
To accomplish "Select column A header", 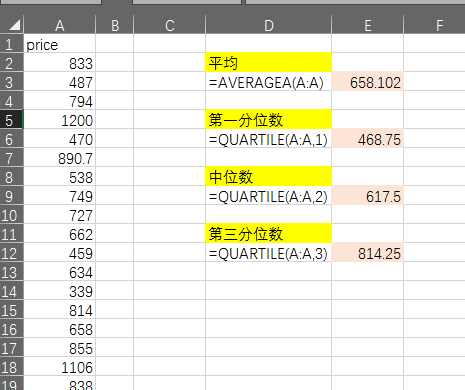I will (x=60, y=24).
